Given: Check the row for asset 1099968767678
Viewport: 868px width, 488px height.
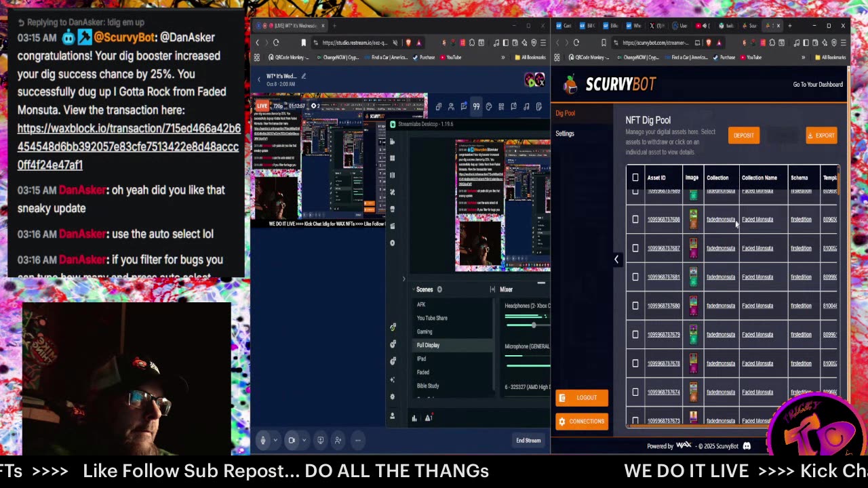Looking at the screenshot, I should point(635,363).
